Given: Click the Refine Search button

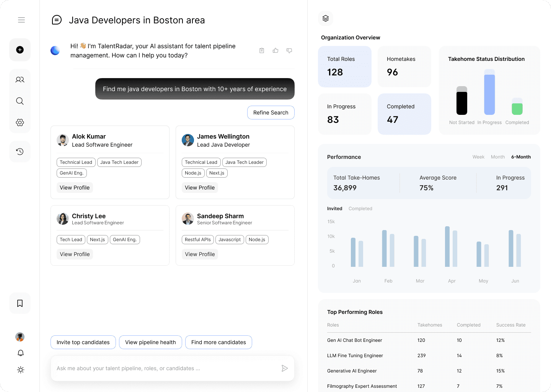Looking at the screenshot, I should (271, 113).
